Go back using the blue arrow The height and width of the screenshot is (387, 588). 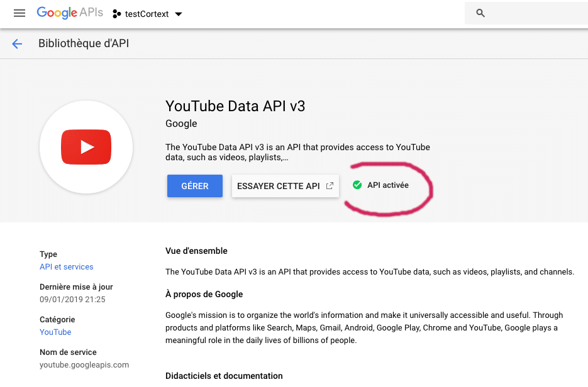[x=17, y=44]
